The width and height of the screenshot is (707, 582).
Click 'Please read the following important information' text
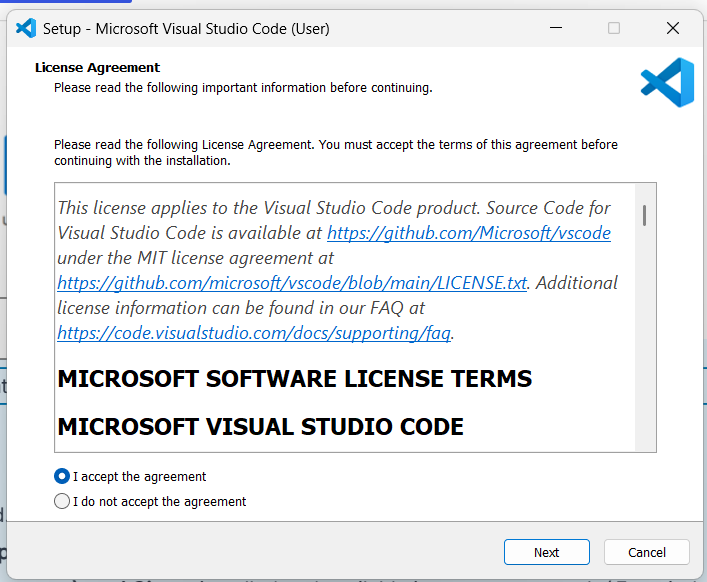(243, 87)
